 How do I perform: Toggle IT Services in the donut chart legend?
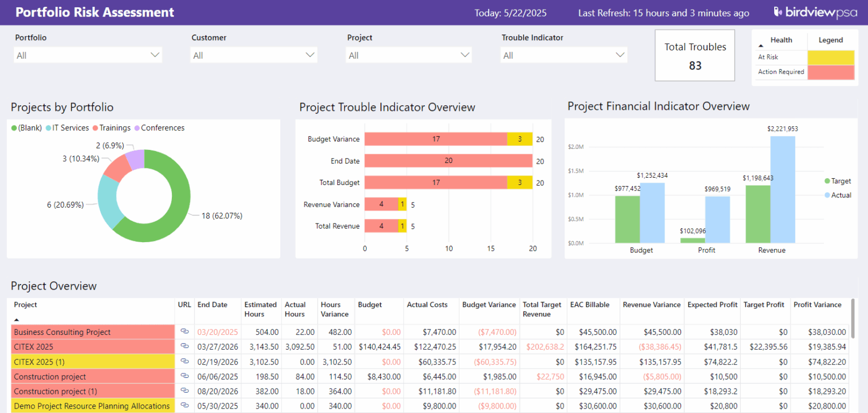[67, 127]
